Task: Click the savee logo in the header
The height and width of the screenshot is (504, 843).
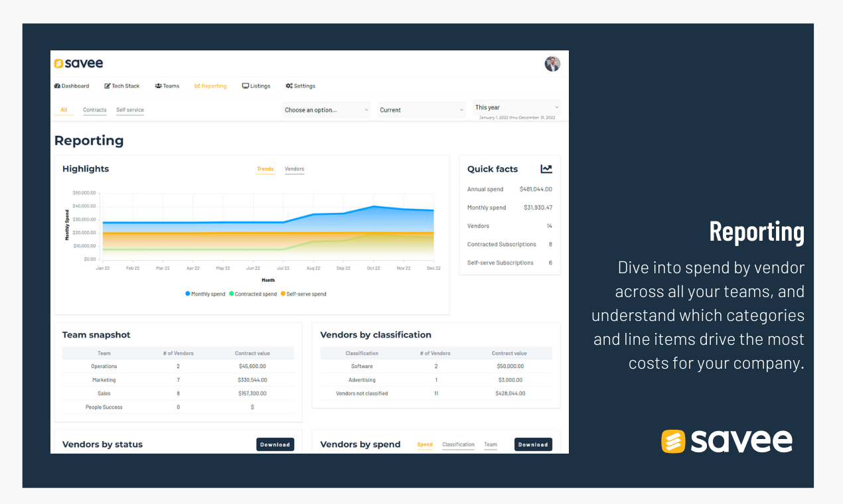Action: [x=78, y=64]
